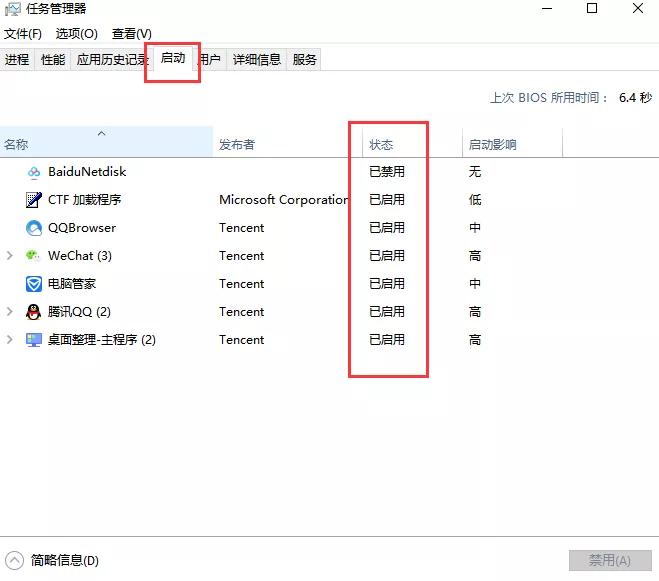Minimize the Task Manager window
The width and height of the screenshot is (659, 581).
547,8
